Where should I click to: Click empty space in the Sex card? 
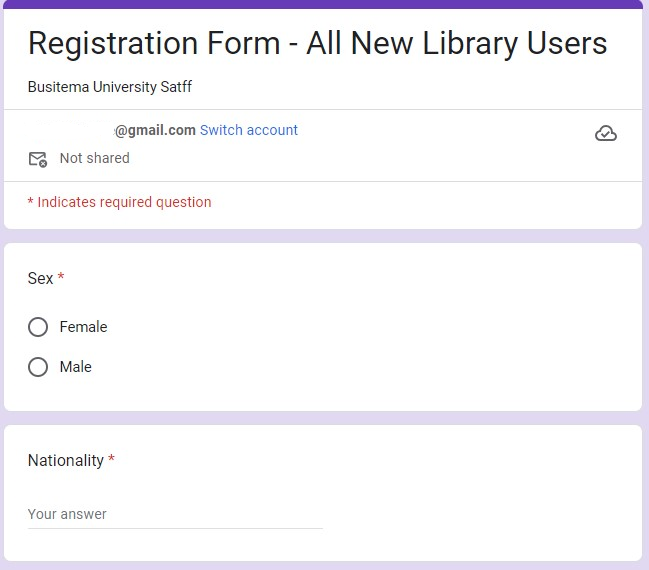point(400,340)
